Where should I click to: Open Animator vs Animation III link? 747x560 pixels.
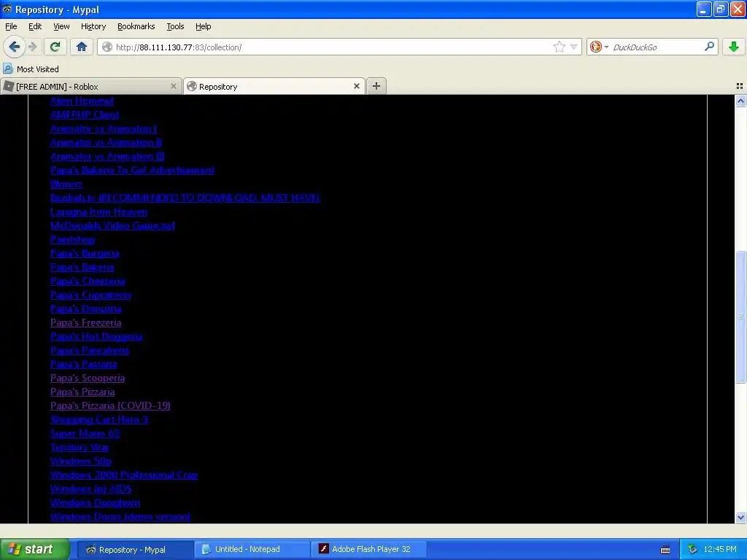pyautogui.click(x=107, y=156)
